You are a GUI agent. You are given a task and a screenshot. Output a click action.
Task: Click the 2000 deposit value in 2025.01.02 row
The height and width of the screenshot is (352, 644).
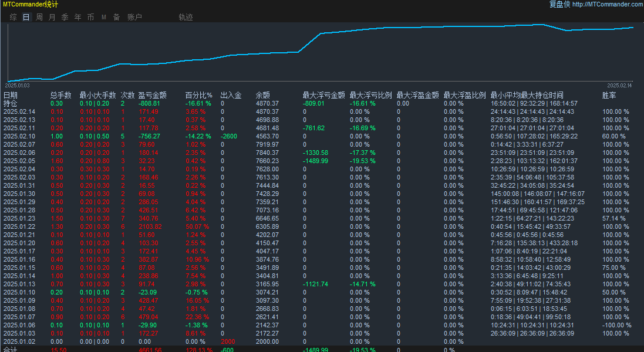pyautogui.click(x=228, y=341)
